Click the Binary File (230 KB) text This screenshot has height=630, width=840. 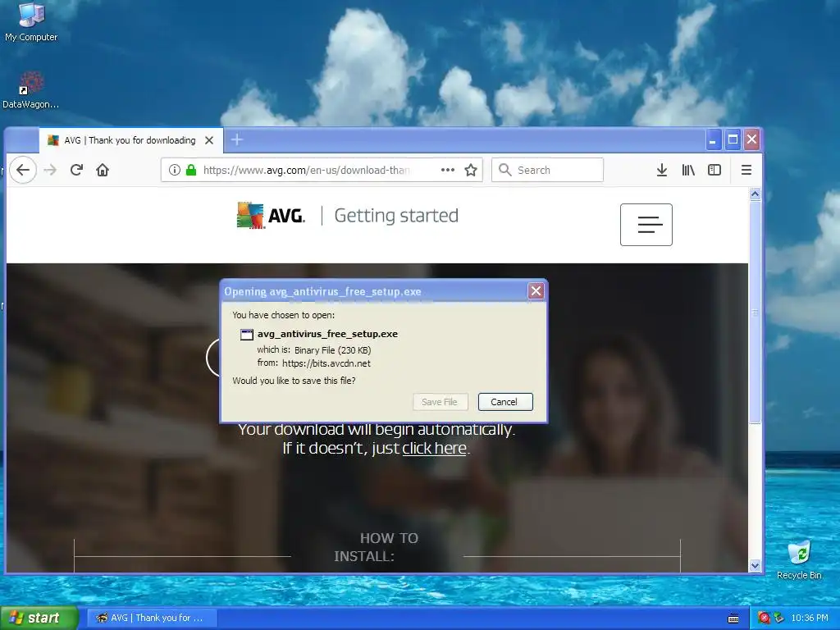click(x=333, y=350)
